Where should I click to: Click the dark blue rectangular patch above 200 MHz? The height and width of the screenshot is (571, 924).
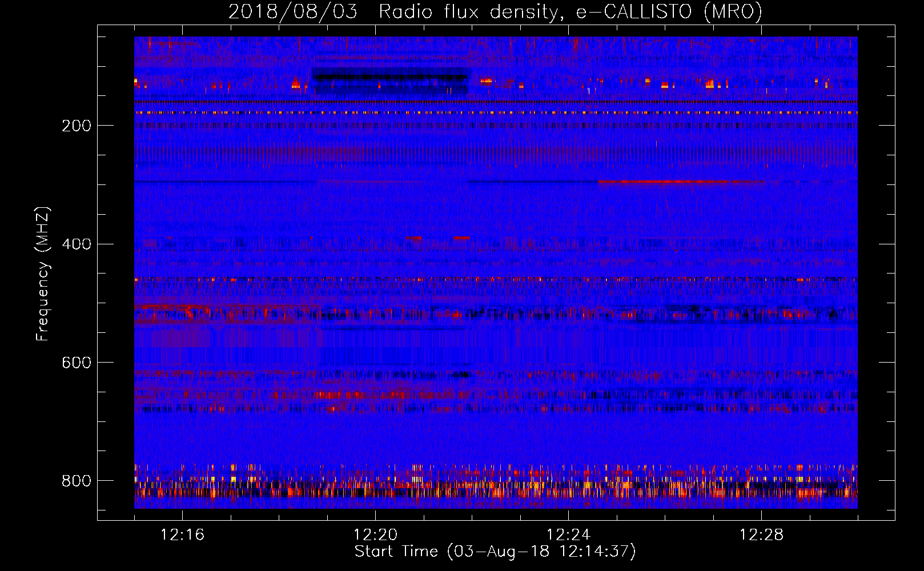tap(390, 81)
